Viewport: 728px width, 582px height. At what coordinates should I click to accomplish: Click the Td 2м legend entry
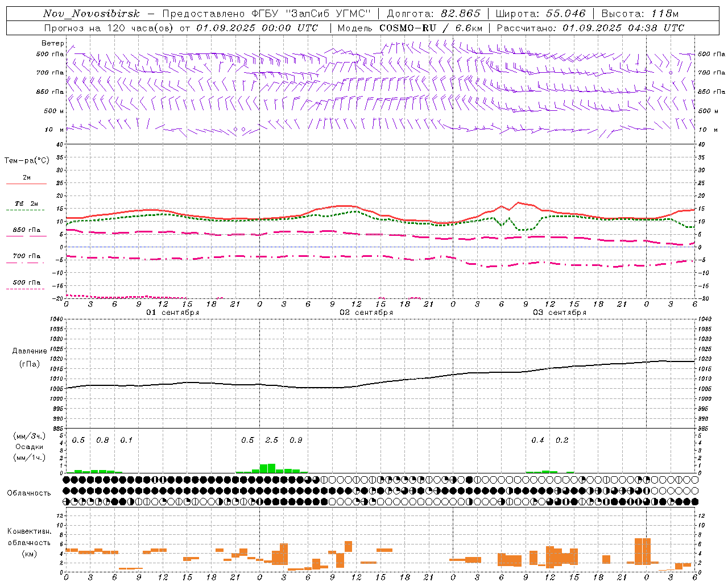[27, 203]
